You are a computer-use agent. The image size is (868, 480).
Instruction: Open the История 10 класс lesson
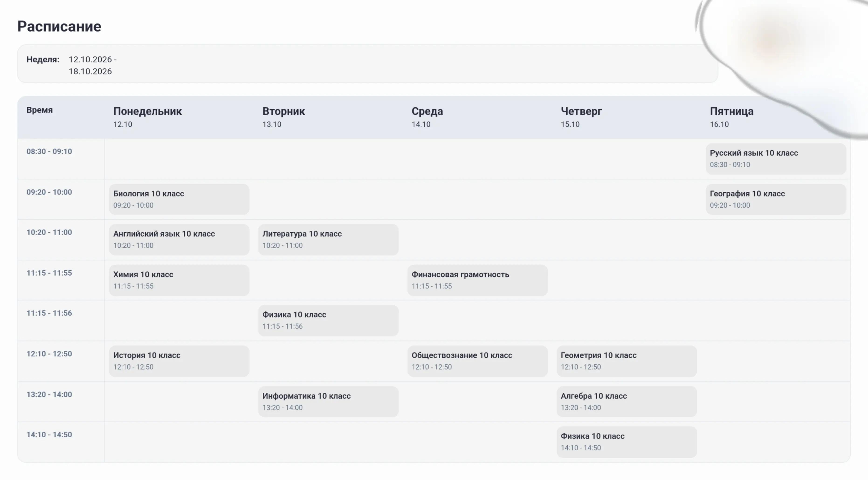pyautogui.click(x=179, y=361)
